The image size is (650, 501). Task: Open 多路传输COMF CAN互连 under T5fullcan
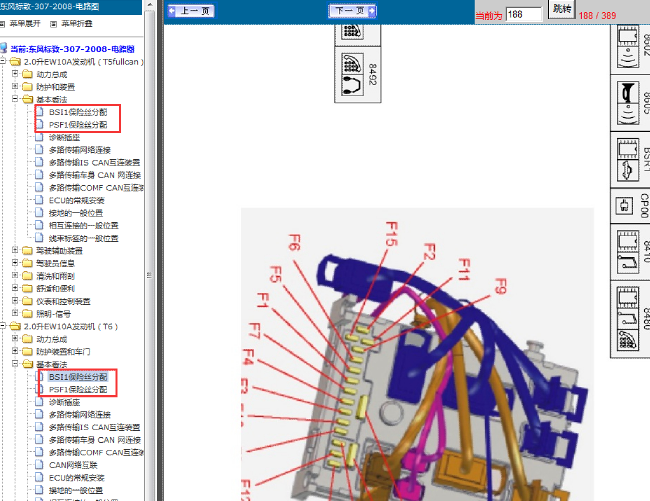click(x=96, y=188)
